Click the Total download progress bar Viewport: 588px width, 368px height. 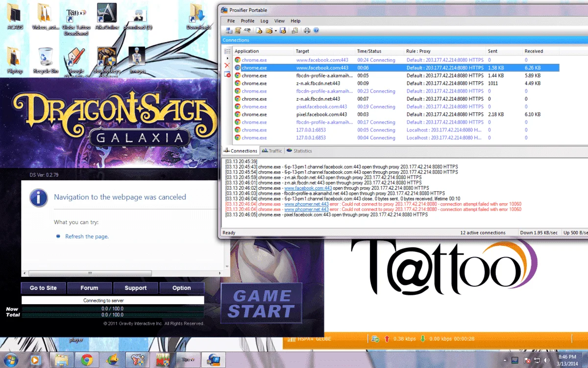click(x=113, y=315)
